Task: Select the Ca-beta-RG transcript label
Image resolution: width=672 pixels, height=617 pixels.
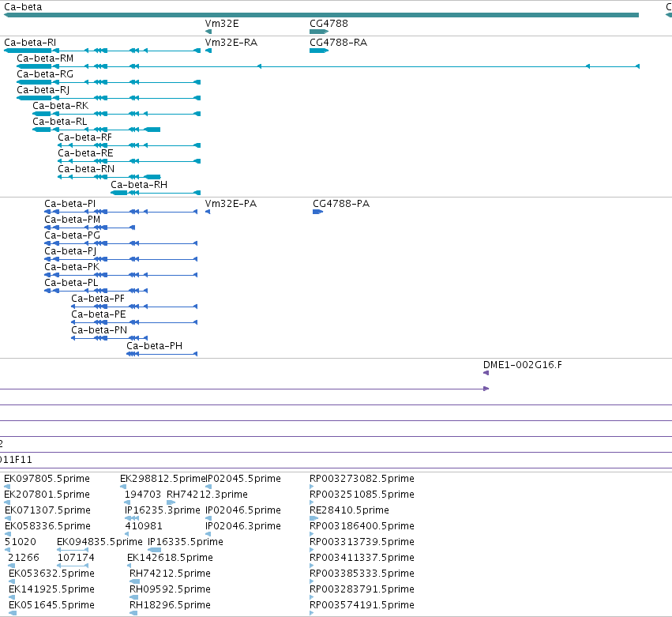Action: tap(45, 74)
